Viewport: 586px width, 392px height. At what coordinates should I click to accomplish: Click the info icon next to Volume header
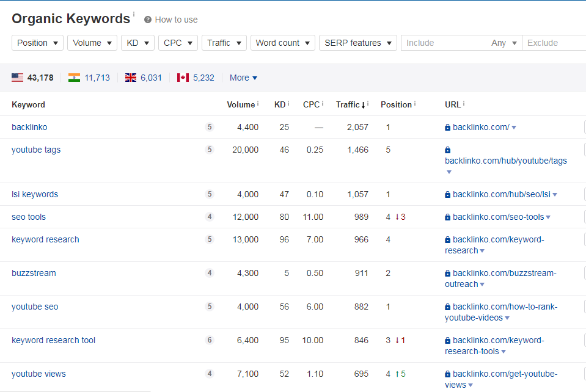tap(258, 103)
